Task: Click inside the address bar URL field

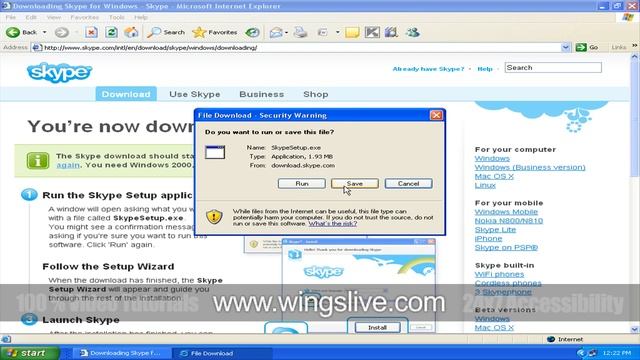Action: (x=302, y=48)
